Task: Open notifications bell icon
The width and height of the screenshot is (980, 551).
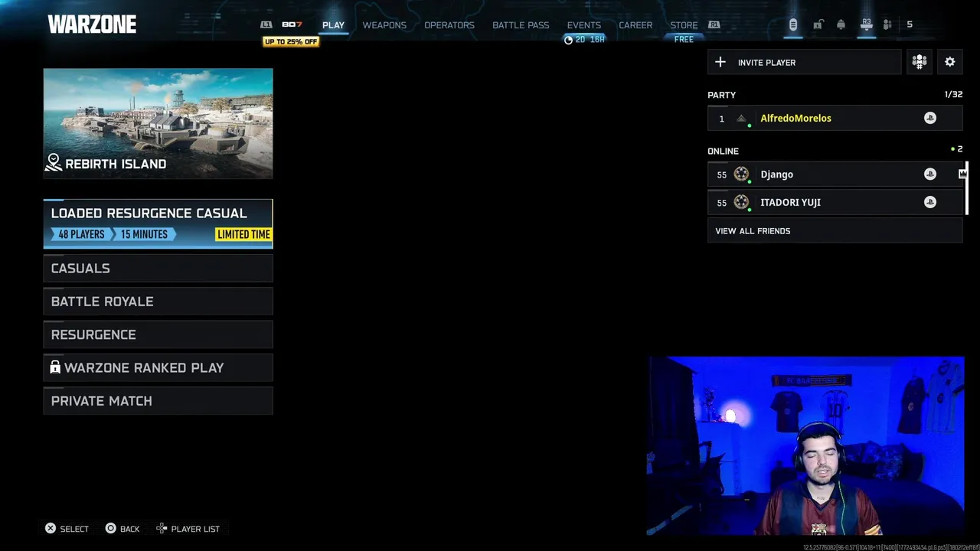Action: tap(841, 24)
